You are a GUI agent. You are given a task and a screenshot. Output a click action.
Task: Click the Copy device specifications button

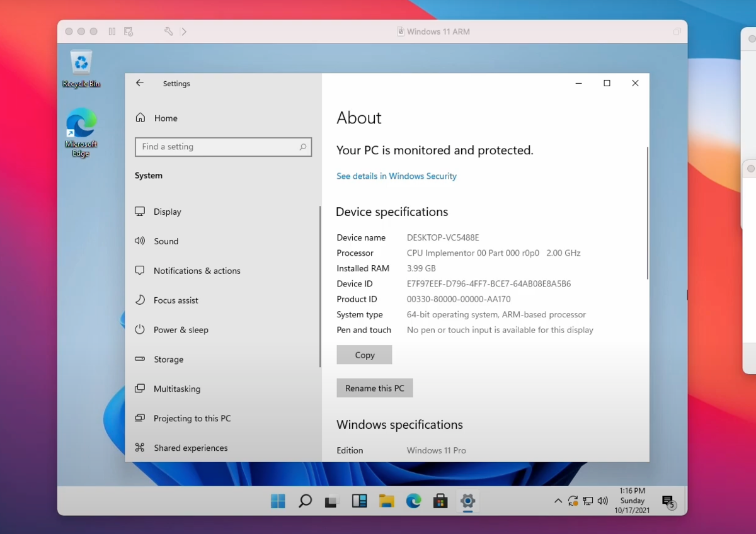click(365, 355)
